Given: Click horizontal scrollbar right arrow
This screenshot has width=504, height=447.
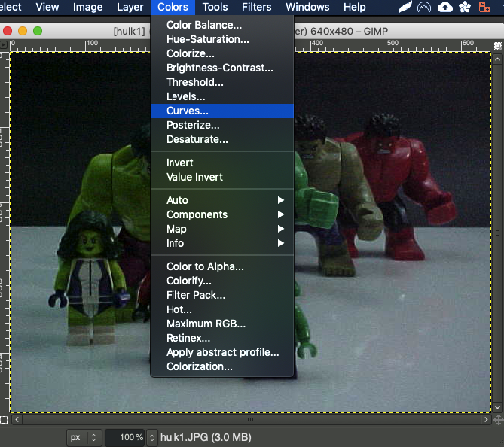Looking at the screenshot, I should (x=486, y=419).
